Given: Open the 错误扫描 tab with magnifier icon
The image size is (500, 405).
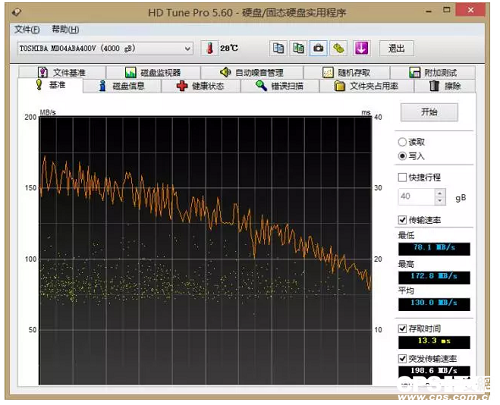Looking at the screenshot, I should tap(280, 86).
